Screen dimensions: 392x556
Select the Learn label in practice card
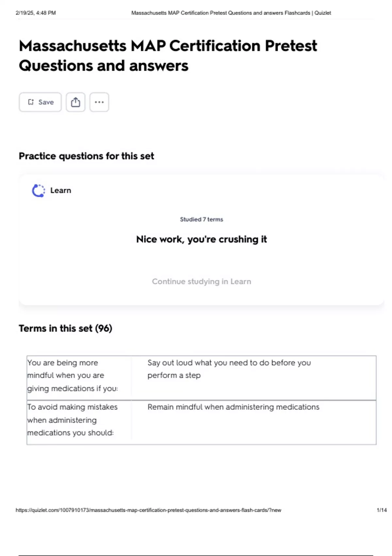click(61, 190)
